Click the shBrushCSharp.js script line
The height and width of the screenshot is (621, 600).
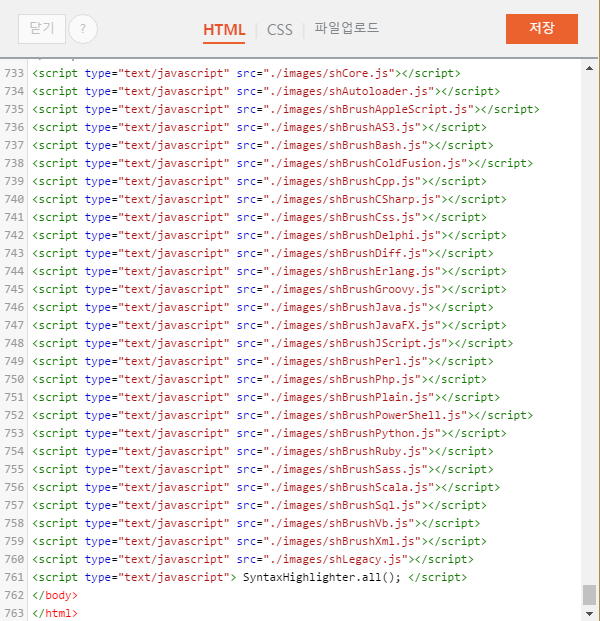[x=269, y=200]
